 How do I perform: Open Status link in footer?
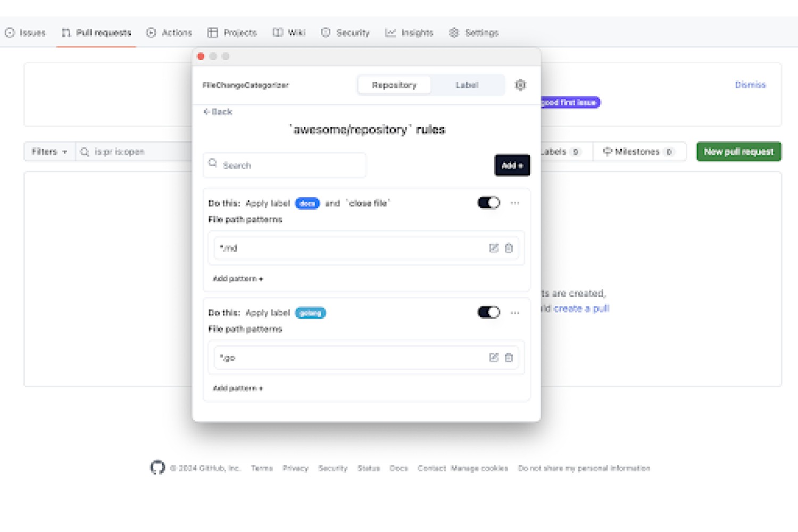point(369,468)
